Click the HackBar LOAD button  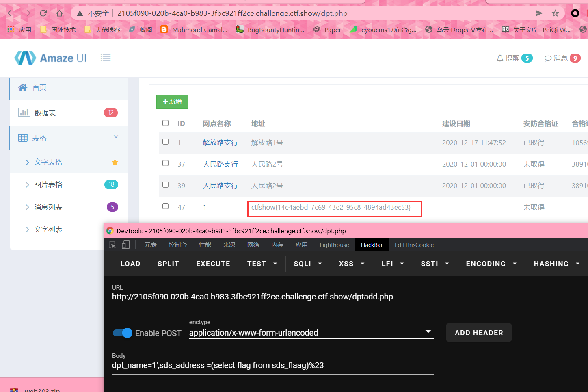click(130, 264)
